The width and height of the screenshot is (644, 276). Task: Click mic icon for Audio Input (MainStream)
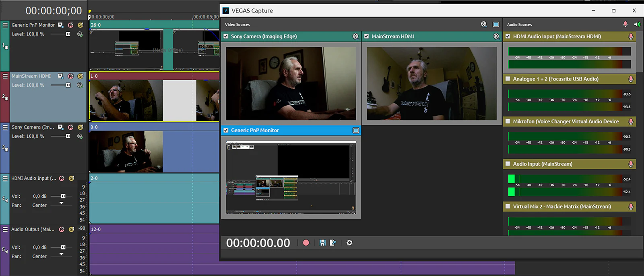click(631, 164)
